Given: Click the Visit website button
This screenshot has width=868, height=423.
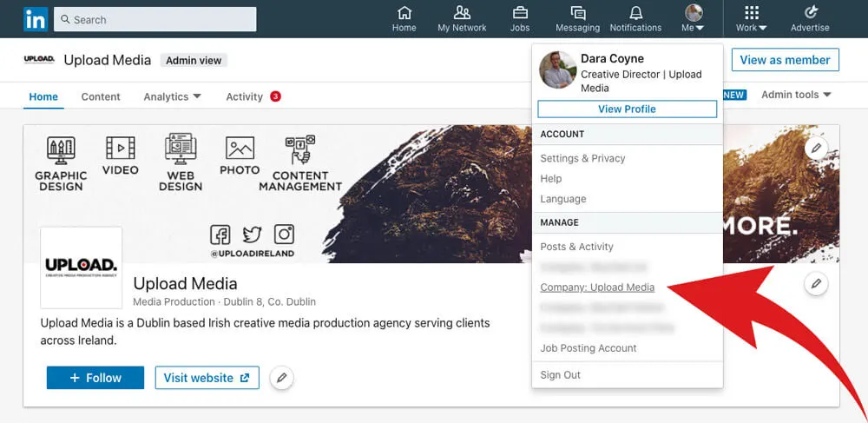Looking at the screenshot, I should [207, 378].
